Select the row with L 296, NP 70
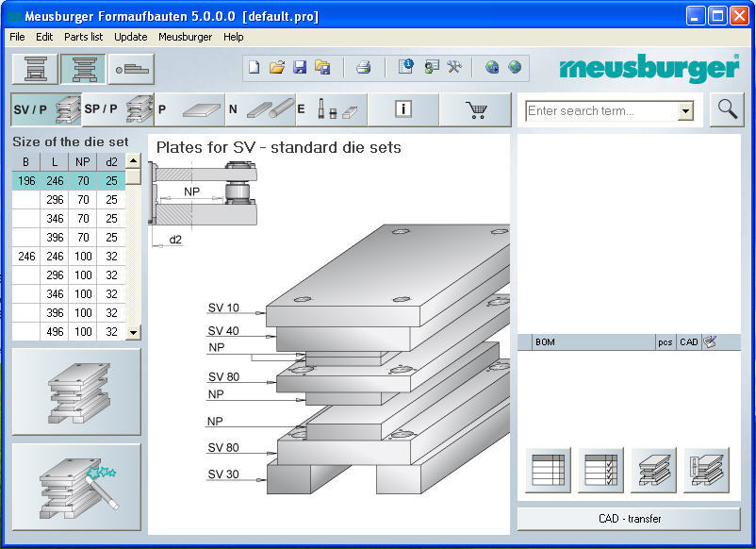Viewport: 756px width, 549px height. coord(69,199)
